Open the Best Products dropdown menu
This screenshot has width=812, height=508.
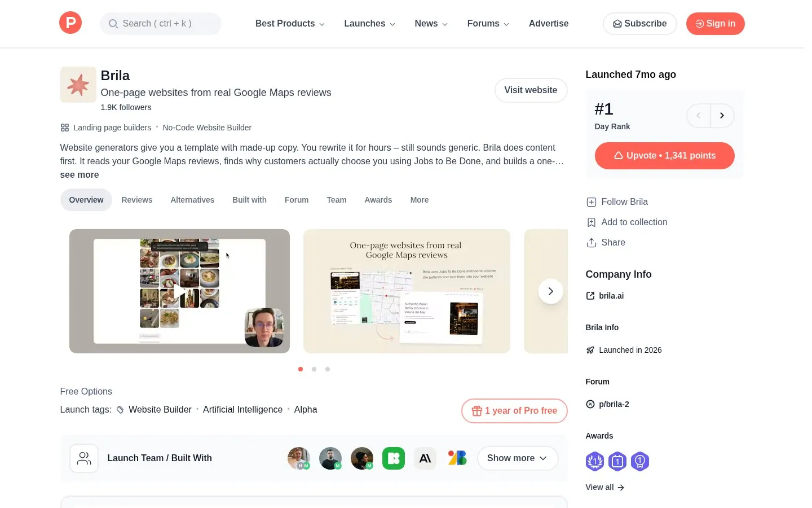click(x=290, y=24)
